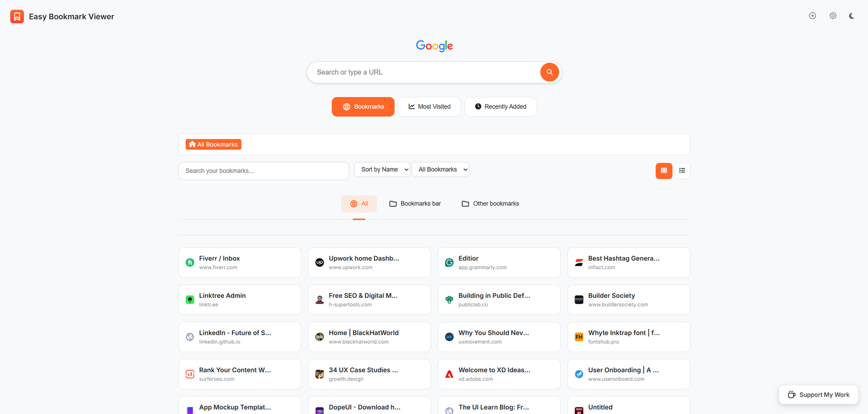Click the growth.design favicon icon
The height and width of the screenshot is (414, 868).
coord(320,374)
